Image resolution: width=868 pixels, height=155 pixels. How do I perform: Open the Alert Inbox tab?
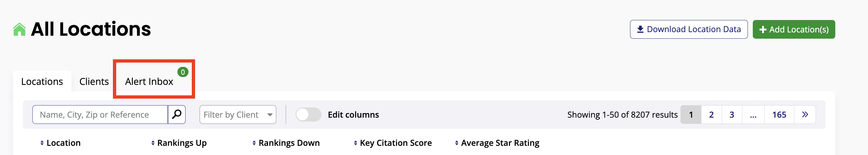coord(149,82)
